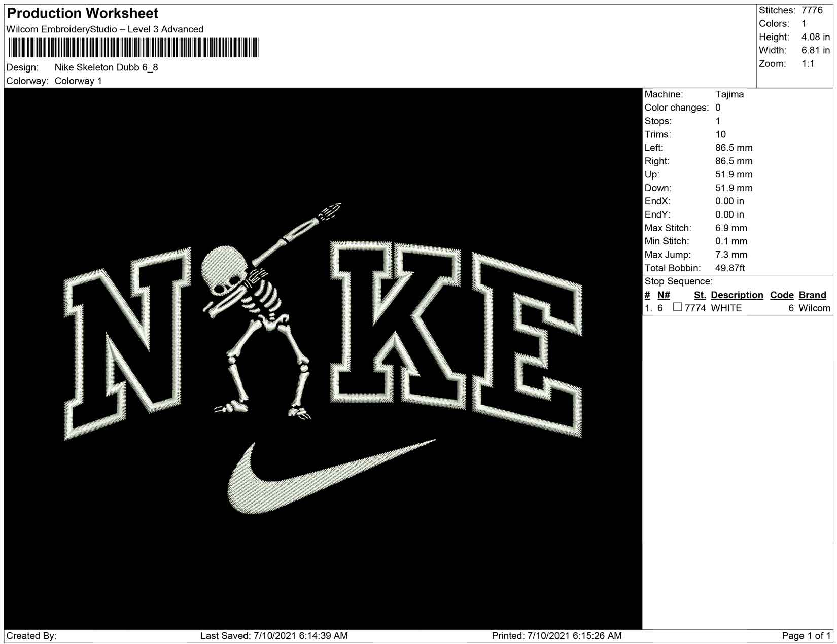Click the N# column header

664,295
